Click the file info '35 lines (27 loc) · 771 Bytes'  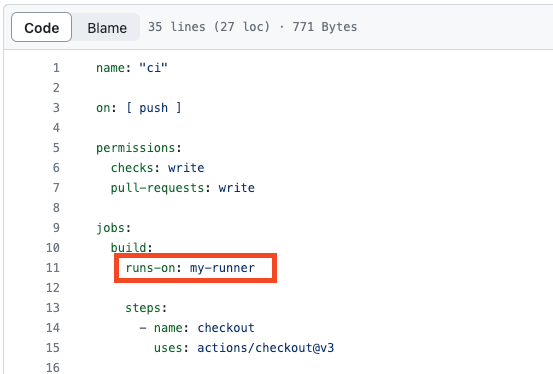coord(252,27)
